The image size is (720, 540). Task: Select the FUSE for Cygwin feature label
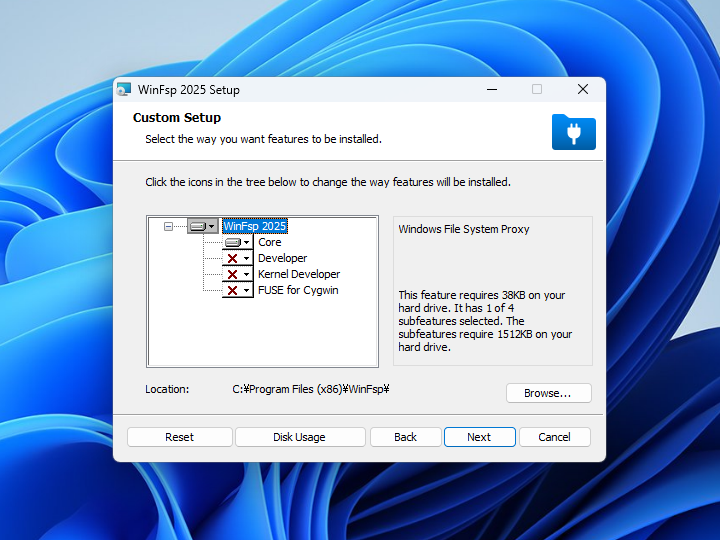[x=298, y=290]
